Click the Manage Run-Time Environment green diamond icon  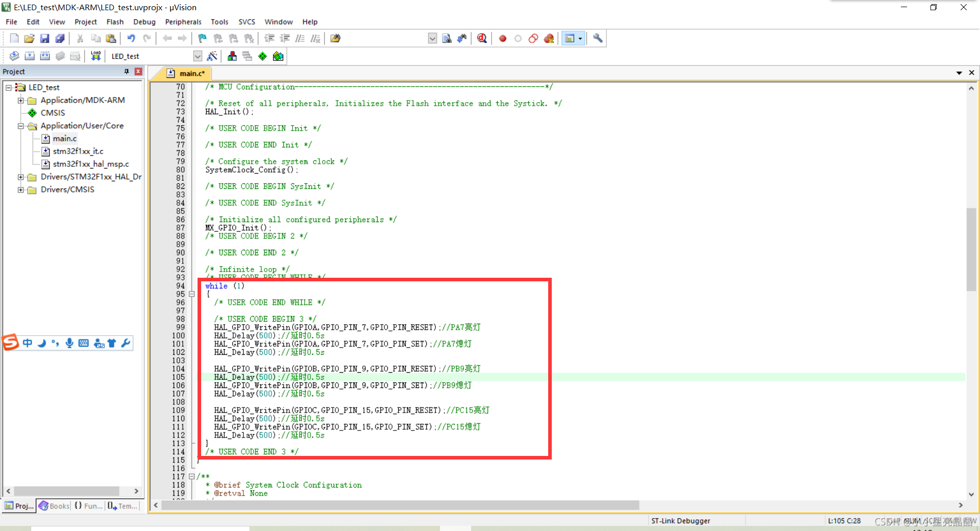(x=262, y=56)
